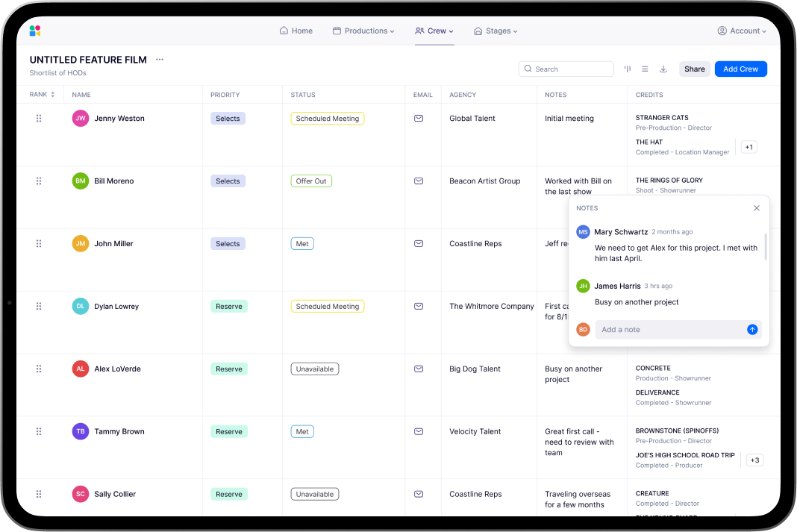Show Jenny Weston's +1 additional credits
This screenshot has height=532, width=797.
pos(748,147)
